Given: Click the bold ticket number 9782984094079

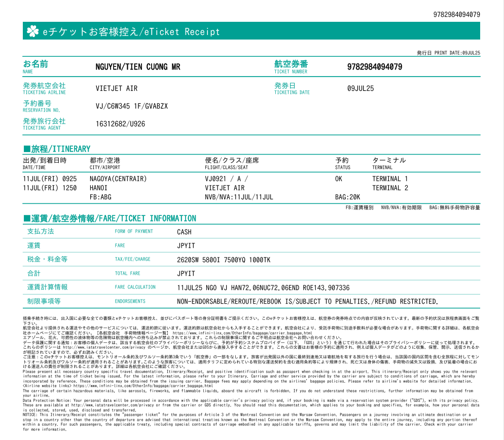Looking at the screenshot, I should click(x=374, y=67).
